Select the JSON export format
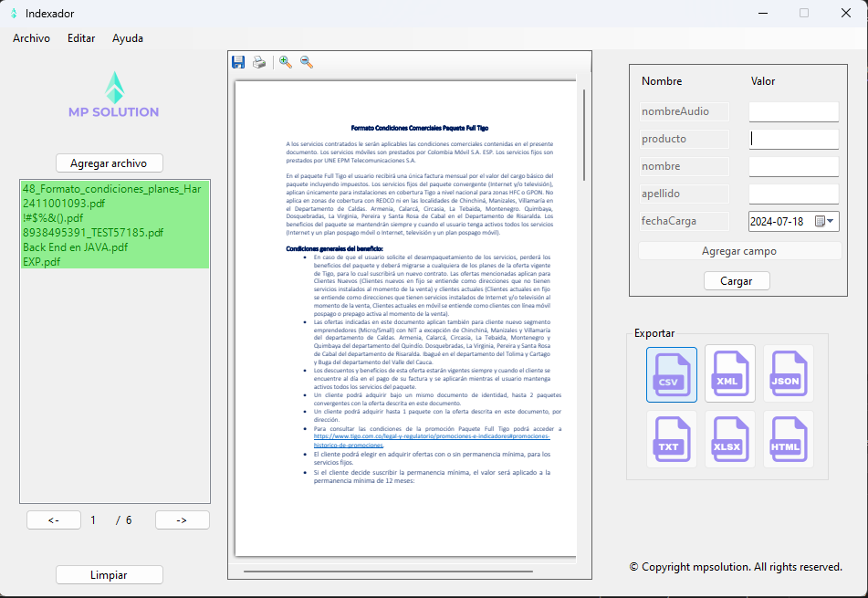 coord(789,374)
